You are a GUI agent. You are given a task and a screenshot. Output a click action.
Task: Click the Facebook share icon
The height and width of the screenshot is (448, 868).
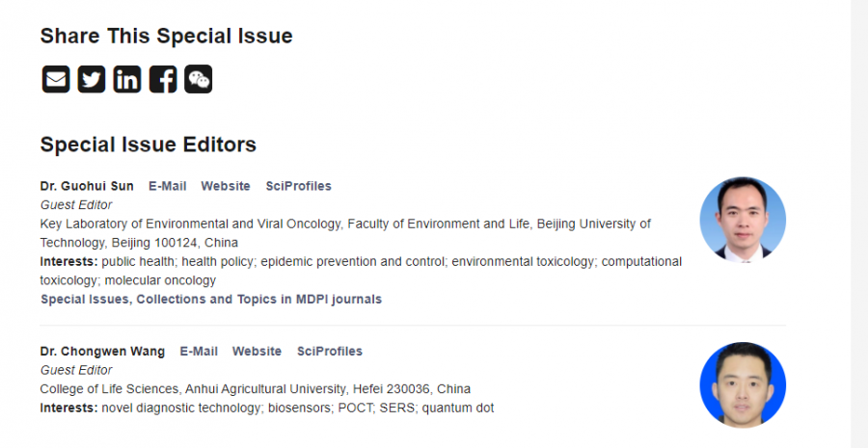point(163,79)
